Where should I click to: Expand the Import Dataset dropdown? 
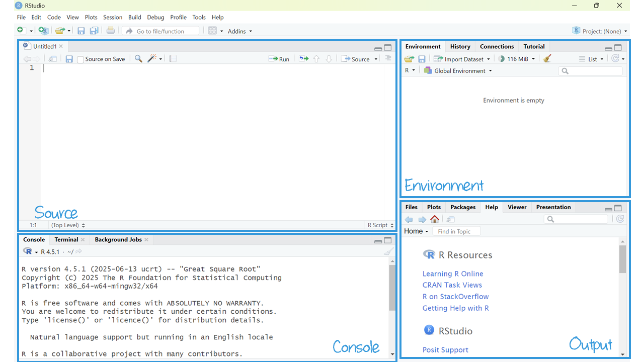pyautogui.click(x=461, y=59)
